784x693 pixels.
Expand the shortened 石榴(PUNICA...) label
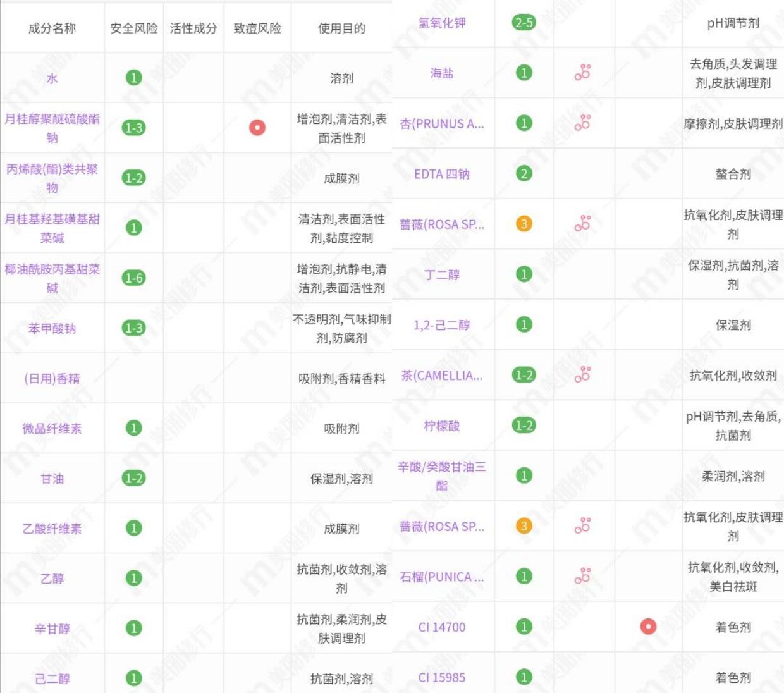coord(443,577)
